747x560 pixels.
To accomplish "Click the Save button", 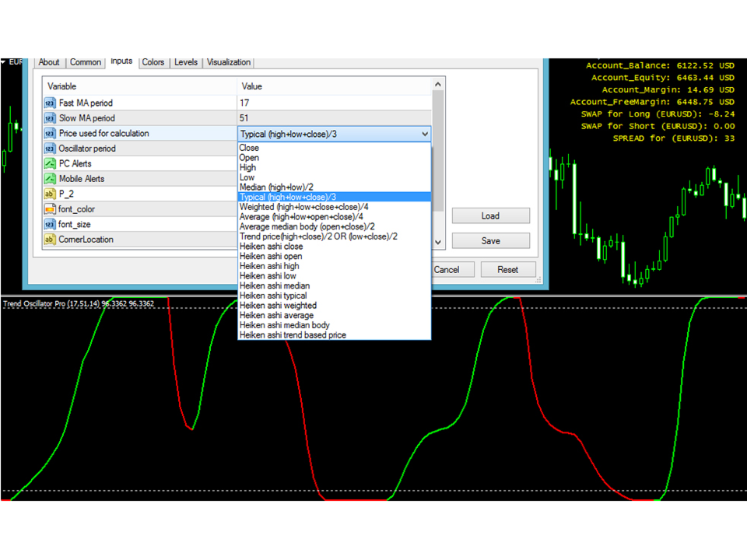I will [x=491, y=241].
